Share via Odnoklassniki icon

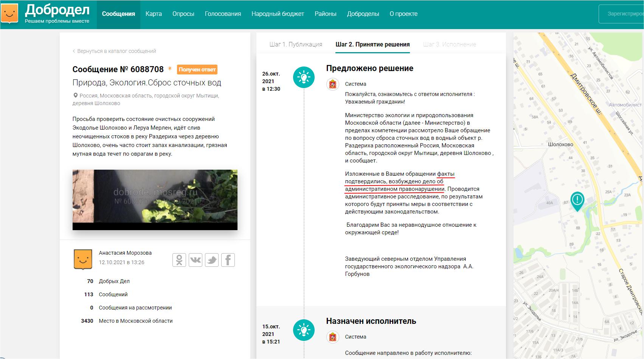179,260
